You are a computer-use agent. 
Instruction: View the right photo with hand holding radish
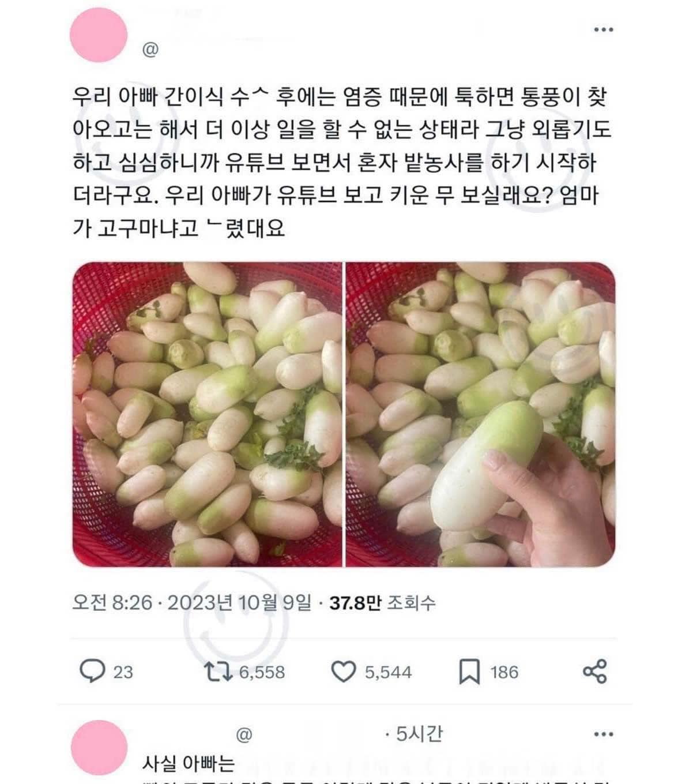coord(480,414)
